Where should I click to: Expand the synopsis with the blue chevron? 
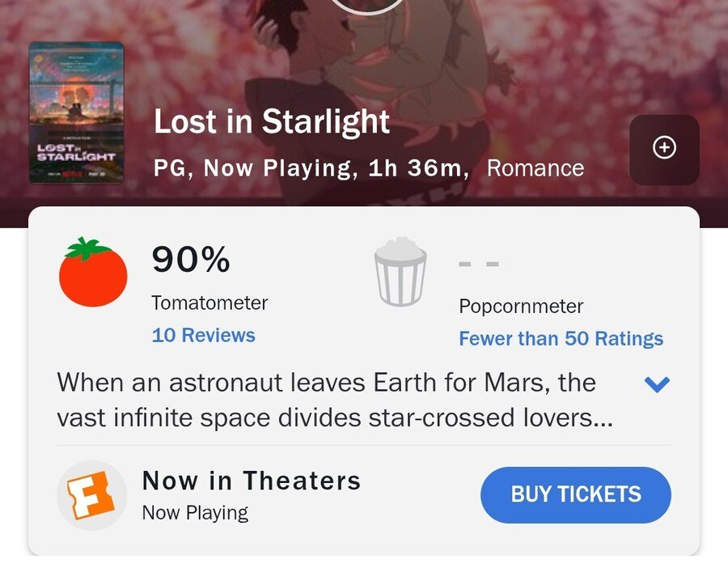click(x=657, y=384)
